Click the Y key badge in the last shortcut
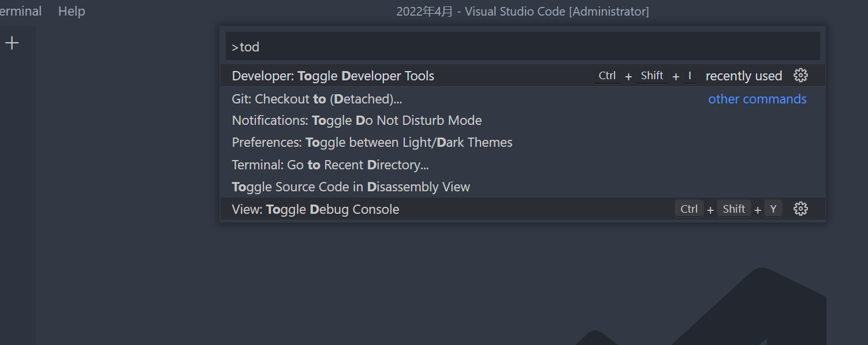 pos(773,209)
